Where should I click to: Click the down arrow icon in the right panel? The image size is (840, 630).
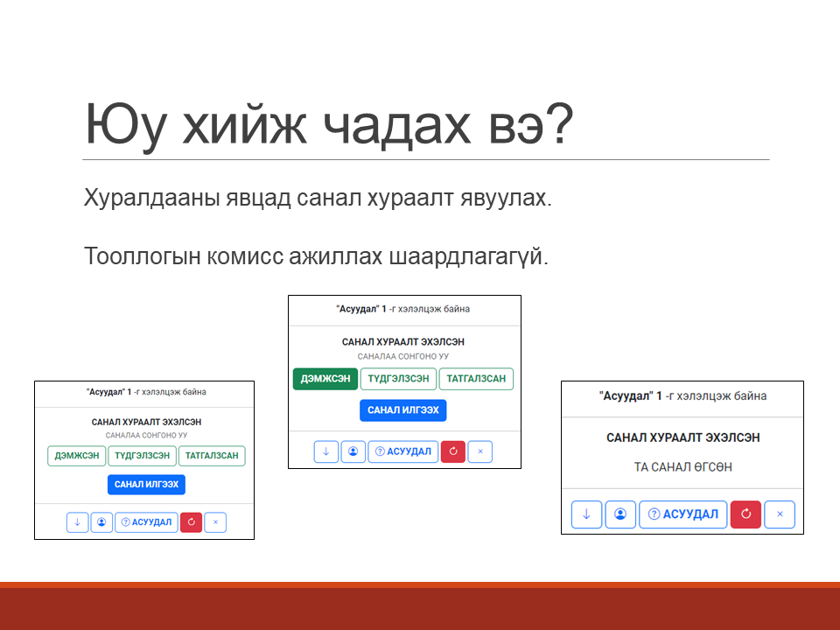click(x=586, y=514)
